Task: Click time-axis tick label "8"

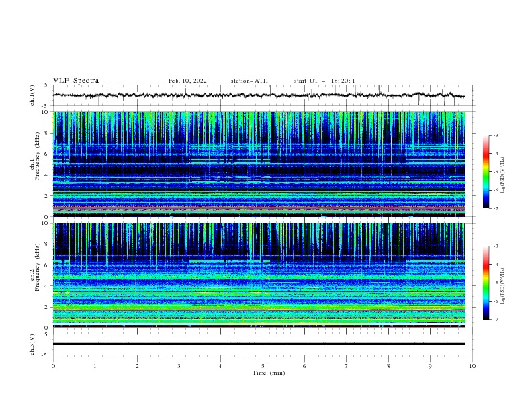Action: click(388, 366)
